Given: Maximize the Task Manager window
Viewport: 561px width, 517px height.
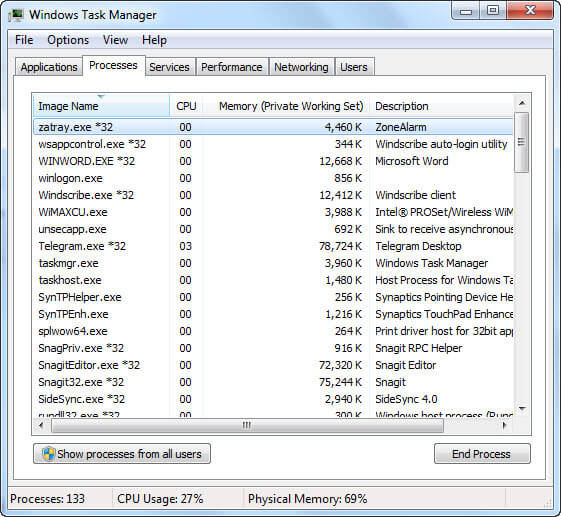Looking at the screenshot, I should point(493,11).
